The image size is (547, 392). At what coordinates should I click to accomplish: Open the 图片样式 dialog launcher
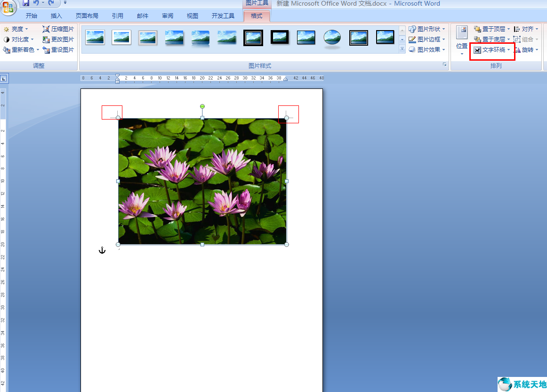(444, 64)
